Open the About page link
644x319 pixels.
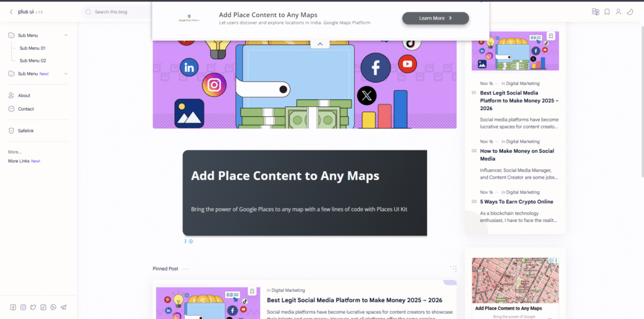(x=24, y=96)
